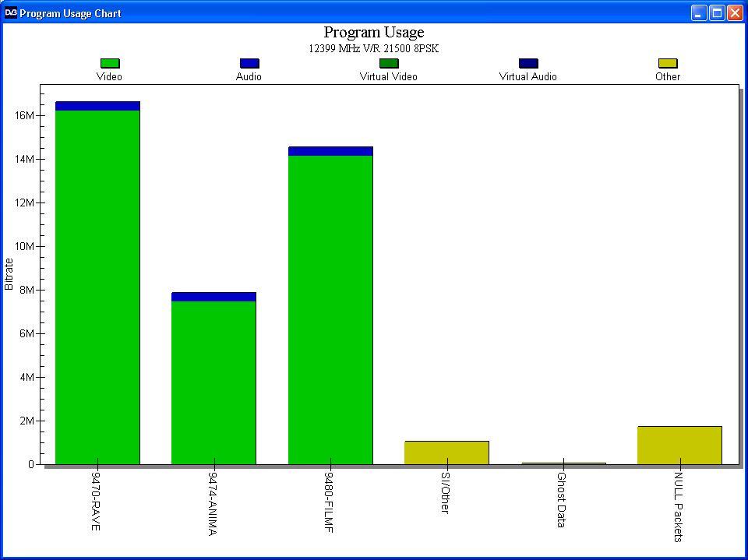Click the '4M' y-axis tick label
Image resolution: width=748 pixels, height=560 pixels.
tap(26, 377)
